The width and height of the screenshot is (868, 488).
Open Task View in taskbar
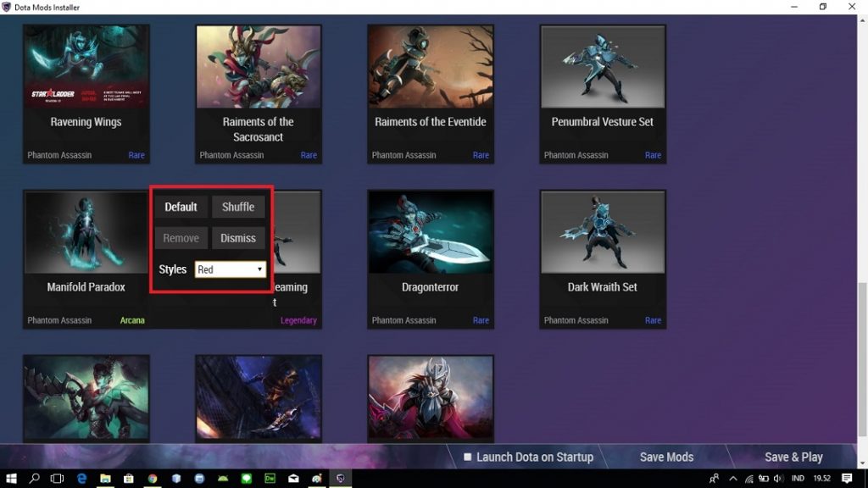[57, 479]
